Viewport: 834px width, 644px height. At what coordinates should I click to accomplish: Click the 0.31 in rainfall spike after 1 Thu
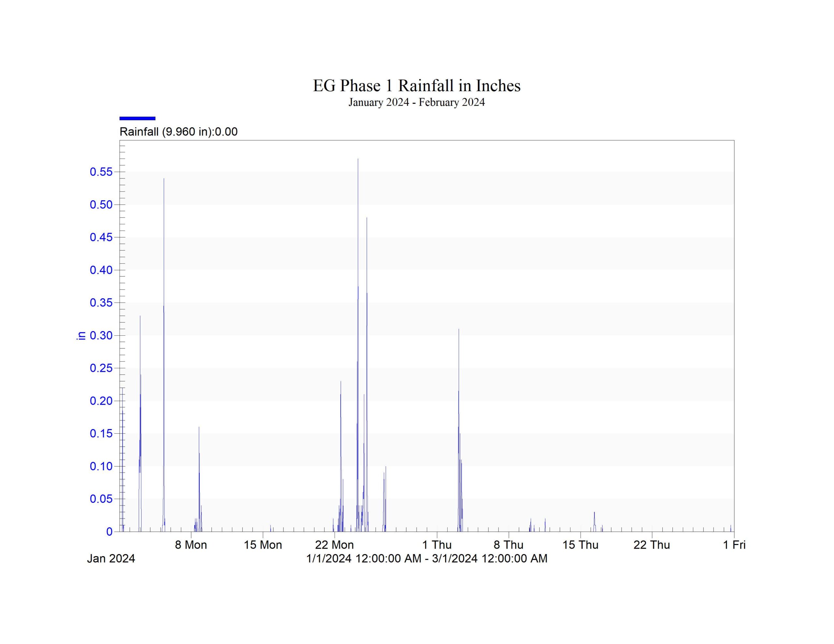[459, 430]
